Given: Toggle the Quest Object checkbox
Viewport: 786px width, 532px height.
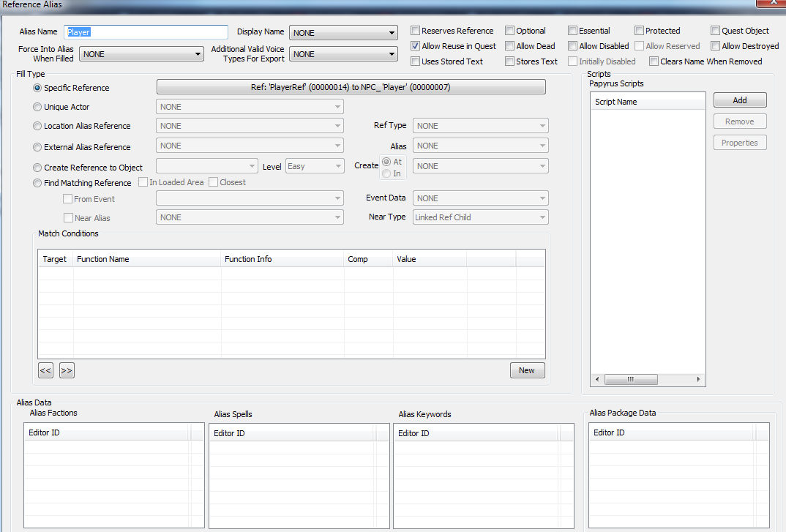Looking at the screenshot, I should point(715,31).
